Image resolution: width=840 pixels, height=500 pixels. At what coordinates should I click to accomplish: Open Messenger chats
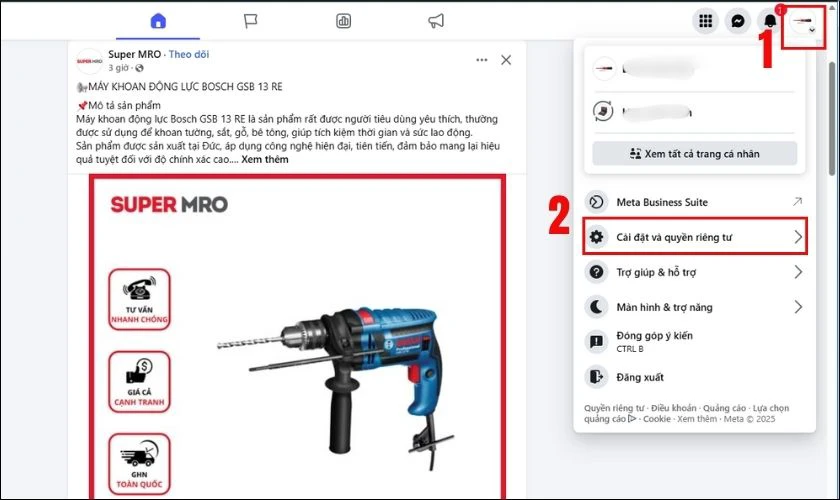coord(738,21)
